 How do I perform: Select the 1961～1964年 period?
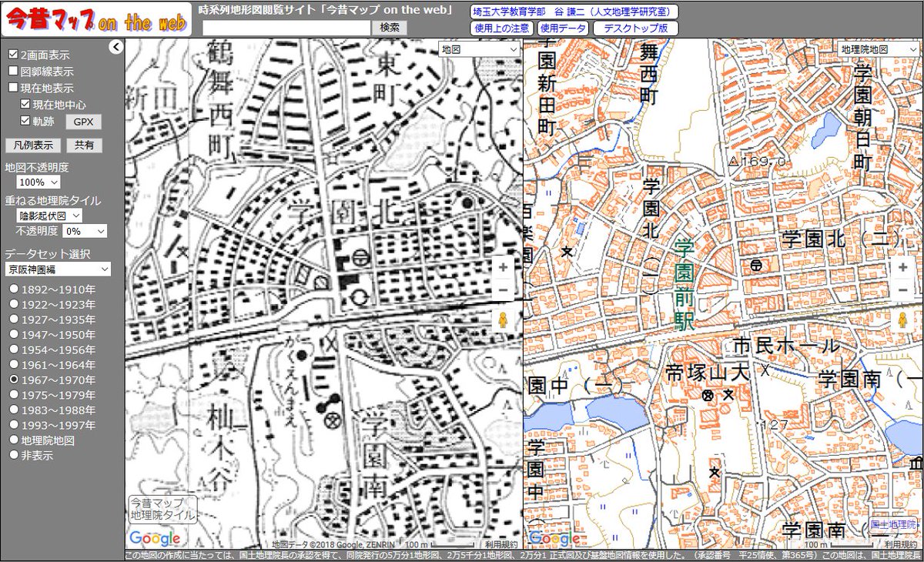click(x=14, y=365)
